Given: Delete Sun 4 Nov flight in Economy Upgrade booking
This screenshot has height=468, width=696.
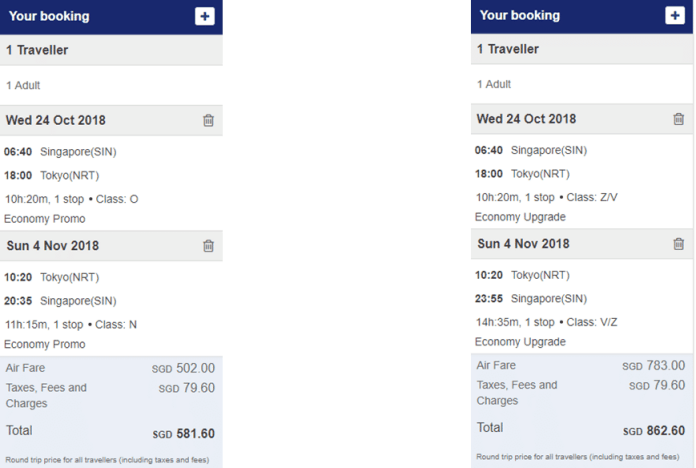Looking at the screenshot, I should pos(678,244).
